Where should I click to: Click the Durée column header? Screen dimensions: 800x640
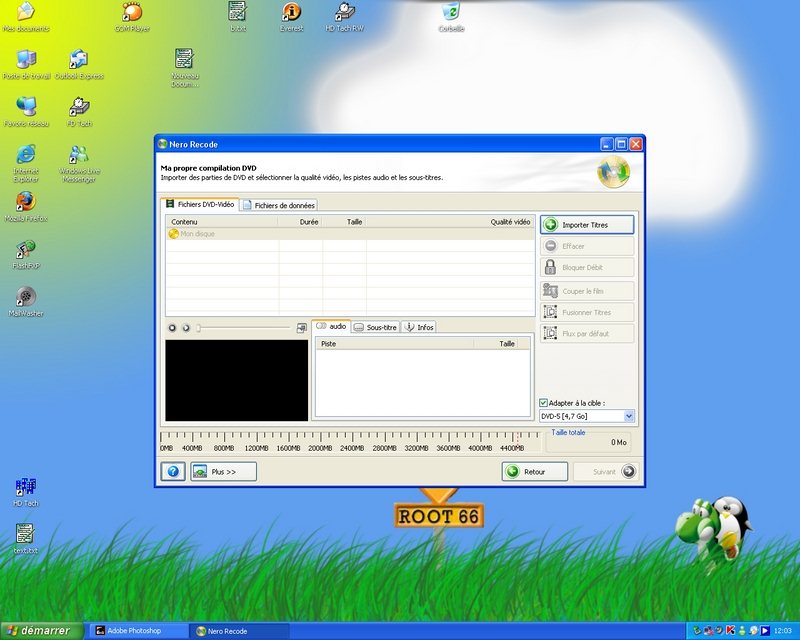(301, 221)
